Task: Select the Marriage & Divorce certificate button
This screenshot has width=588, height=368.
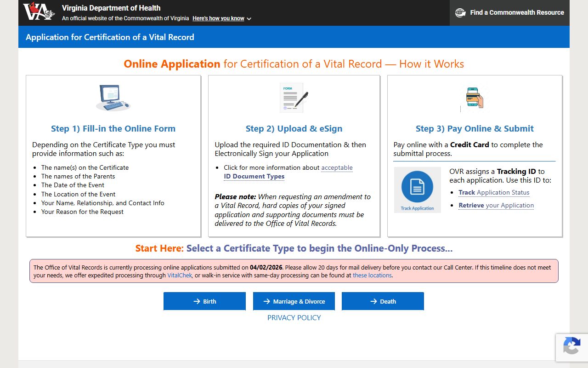Action: point(294,301)
